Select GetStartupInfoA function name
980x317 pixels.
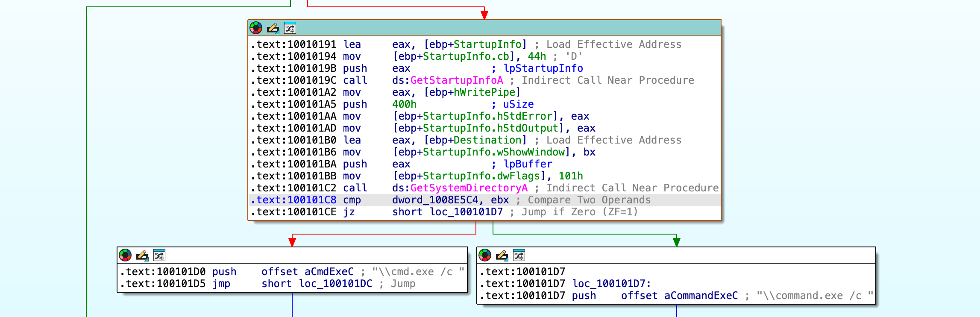coord(457,80)
